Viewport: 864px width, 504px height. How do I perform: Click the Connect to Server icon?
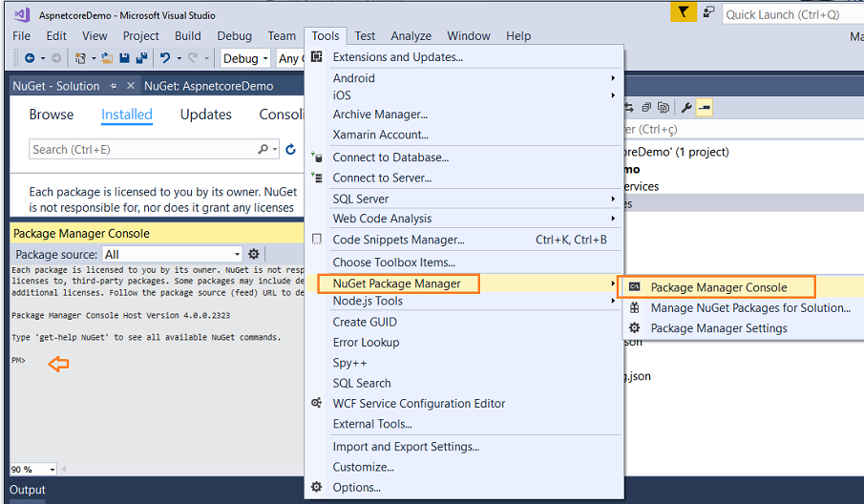tap(317, 178)
